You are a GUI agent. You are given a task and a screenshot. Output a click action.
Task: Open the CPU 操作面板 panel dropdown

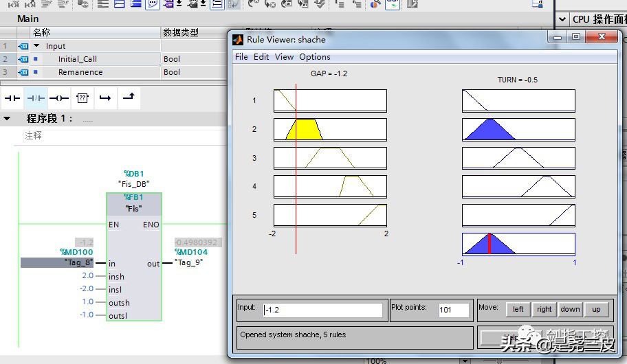(562, 19)
